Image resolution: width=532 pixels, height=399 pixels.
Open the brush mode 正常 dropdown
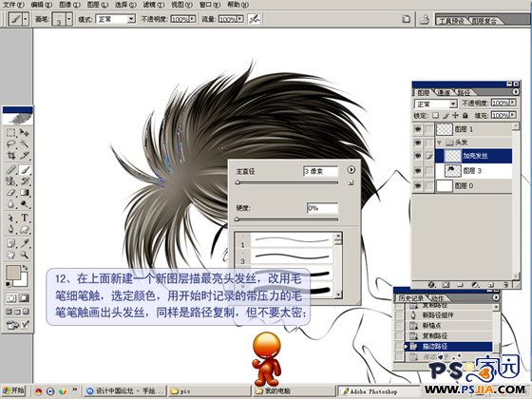(116, 19)
